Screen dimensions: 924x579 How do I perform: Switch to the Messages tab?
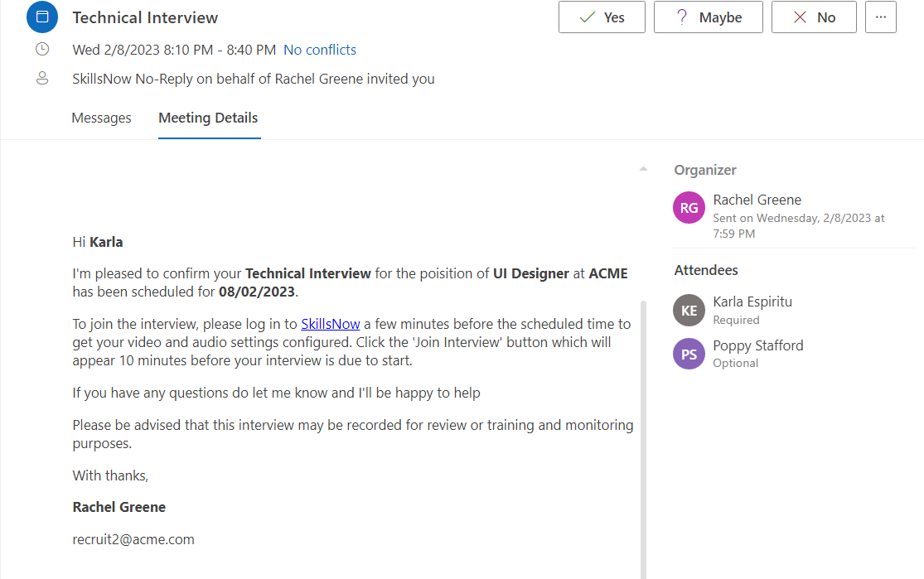tap(101, 118)
